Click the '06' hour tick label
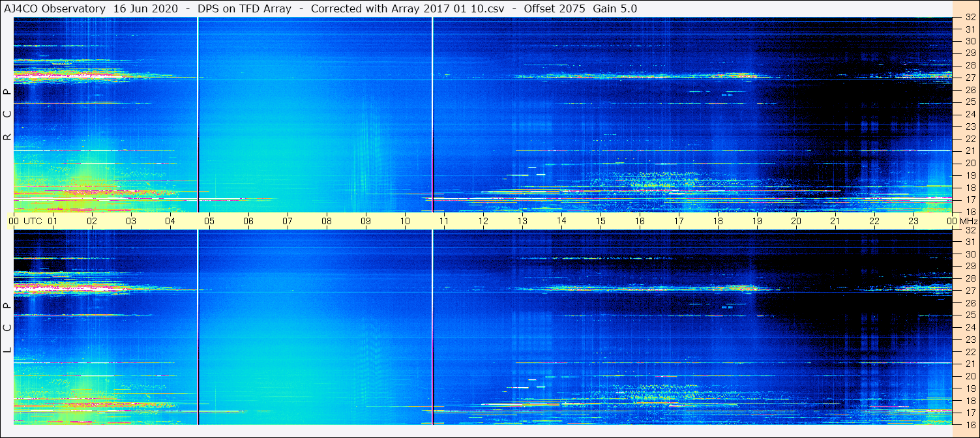The width and height of the screenshot is (980, 438). 248,221
